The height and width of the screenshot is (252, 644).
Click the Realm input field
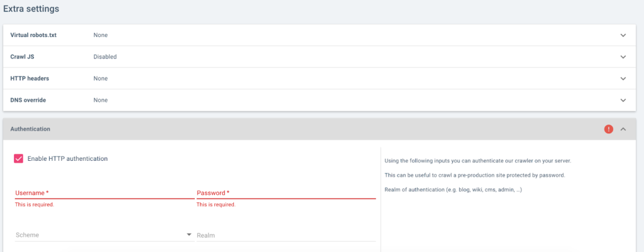[286, 235]
